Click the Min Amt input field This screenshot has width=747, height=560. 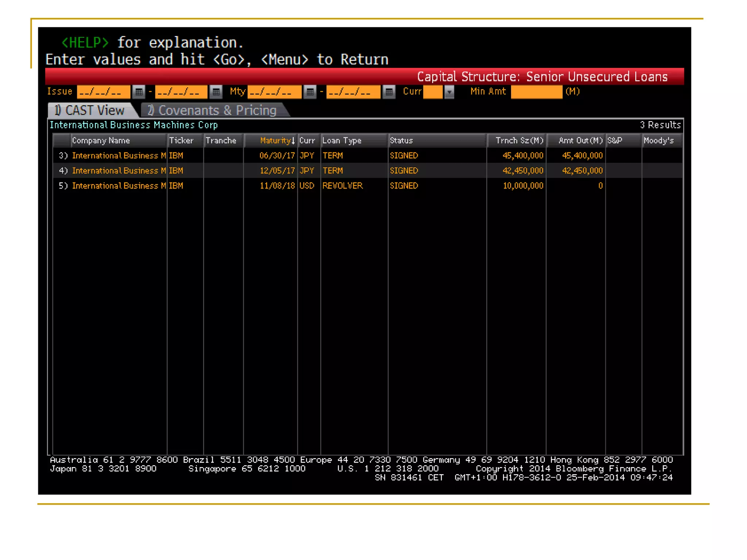(536, 92)
